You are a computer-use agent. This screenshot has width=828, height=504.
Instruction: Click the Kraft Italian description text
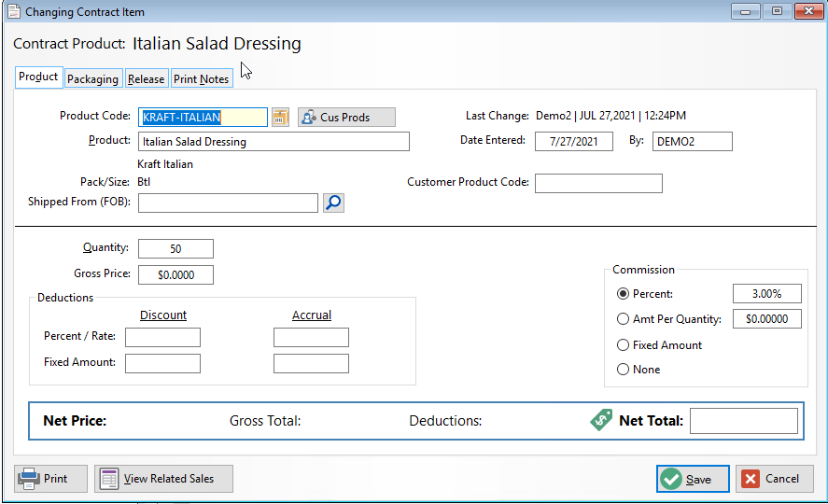point(165,164)
